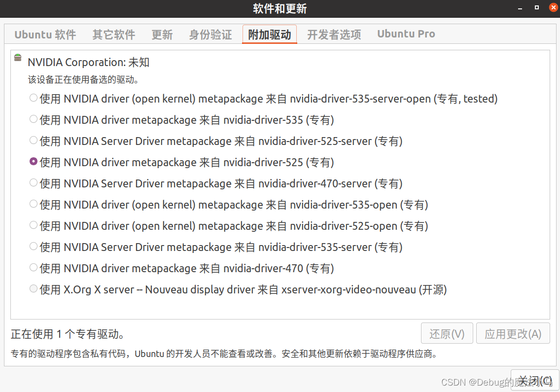Click the 该设备正在使用备选的驱动 text
Viewport: 560px width, 392px height.
(83, 80)
